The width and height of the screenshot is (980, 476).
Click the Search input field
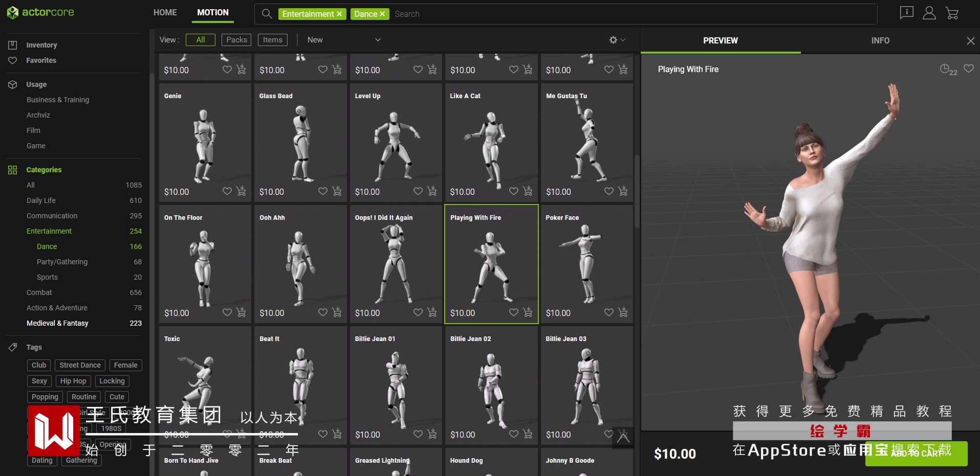[634, 14]
